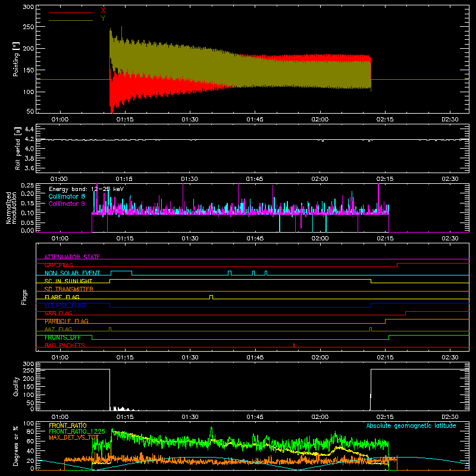The image size is (476, 476).
Task: Click the BAD_PACKETS flag label
Action: click(x=65, y=345)
